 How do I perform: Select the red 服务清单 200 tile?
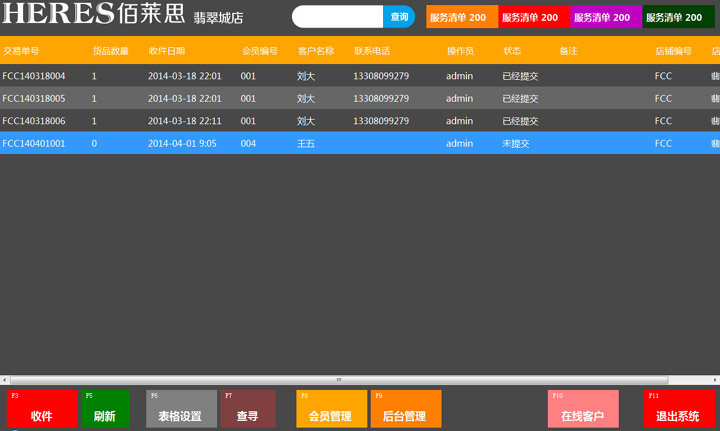coord(533,17)
